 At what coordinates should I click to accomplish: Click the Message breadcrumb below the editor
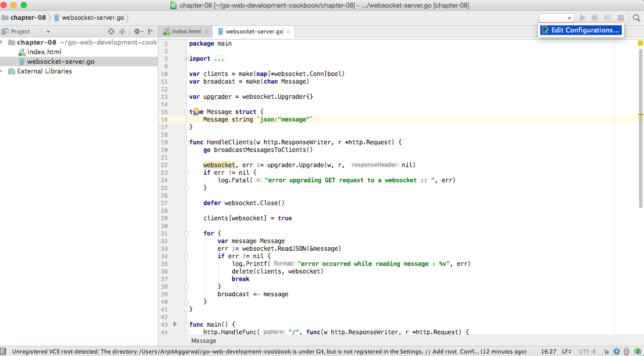pos(204,341)
